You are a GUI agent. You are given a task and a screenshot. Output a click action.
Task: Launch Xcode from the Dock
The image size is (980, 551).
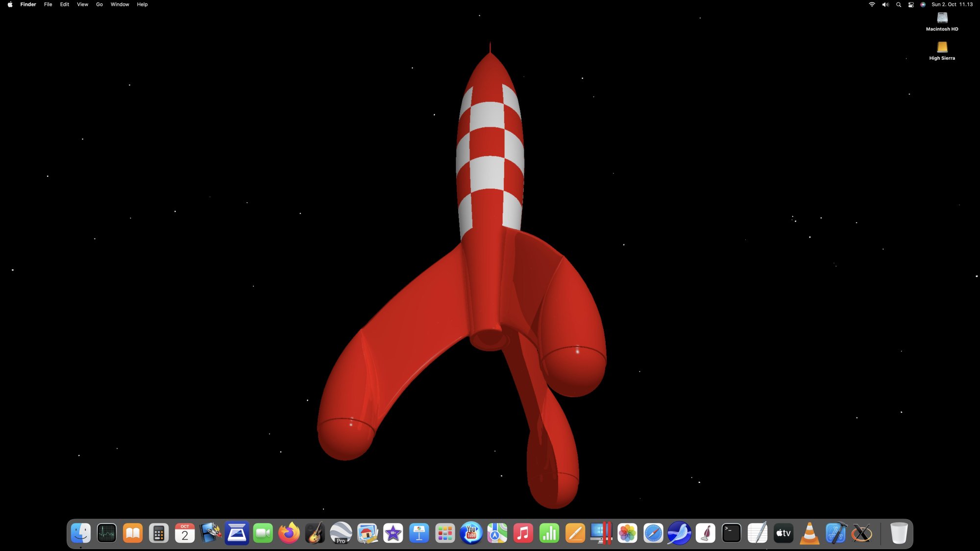[836, 533]
